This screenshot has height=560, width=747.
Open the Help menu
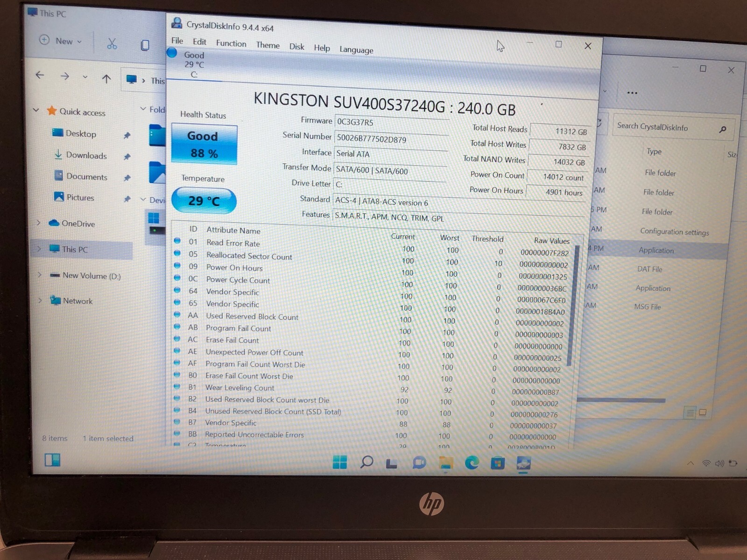(x=322, y=48)
